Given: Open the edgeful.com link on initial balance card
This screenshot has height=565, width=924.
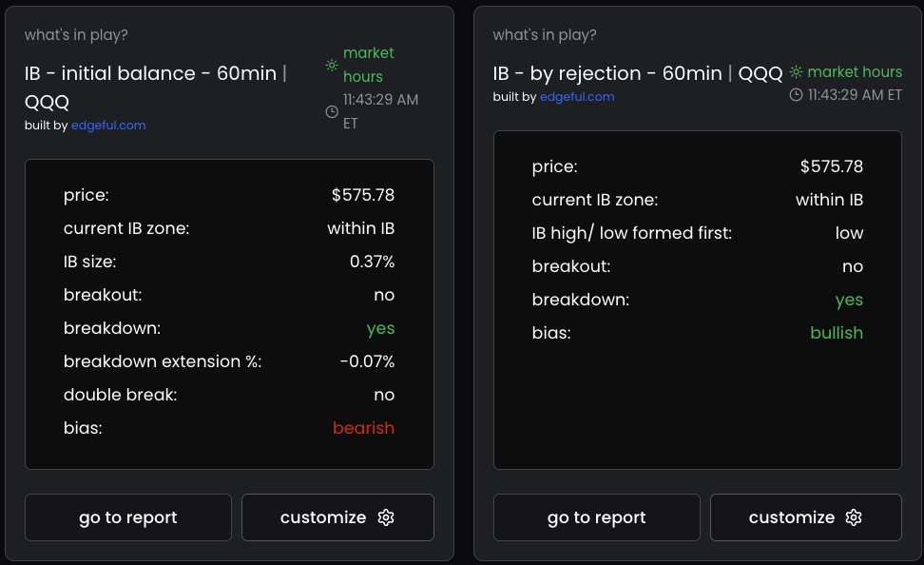Looking at the screenshot, I should [108, 125].
